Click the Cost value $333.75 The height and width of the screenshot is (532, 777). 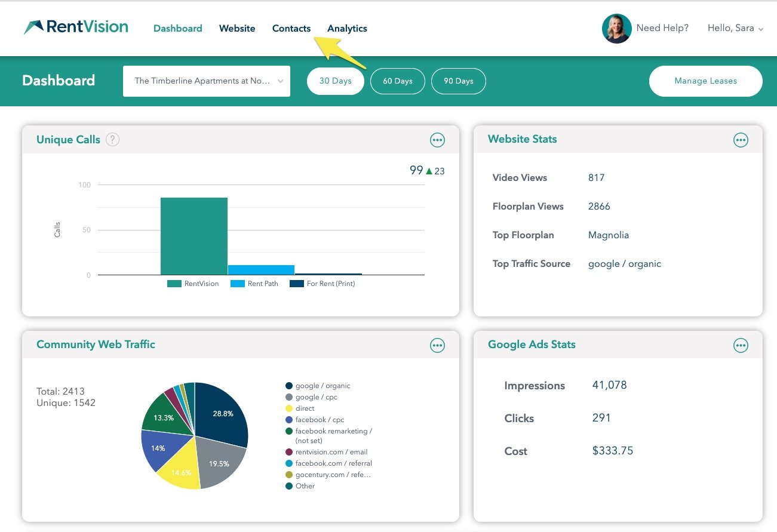pos(613,451)
